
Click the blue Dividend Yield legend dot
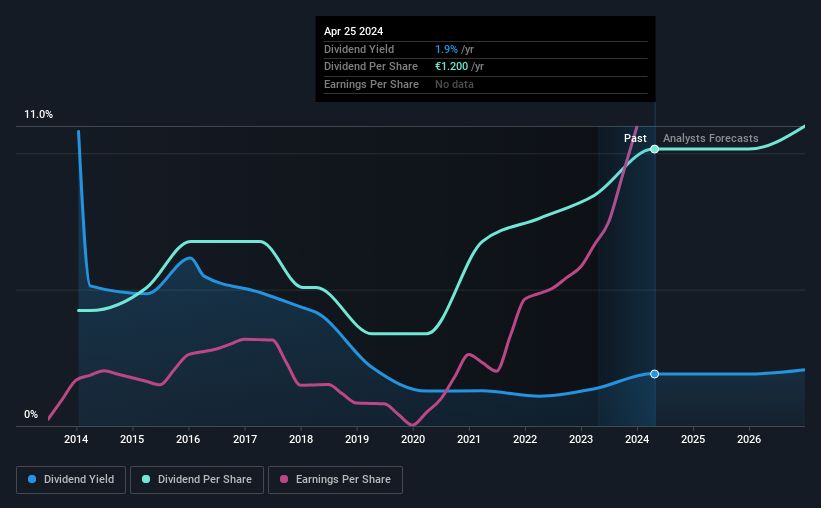(32, 479)
